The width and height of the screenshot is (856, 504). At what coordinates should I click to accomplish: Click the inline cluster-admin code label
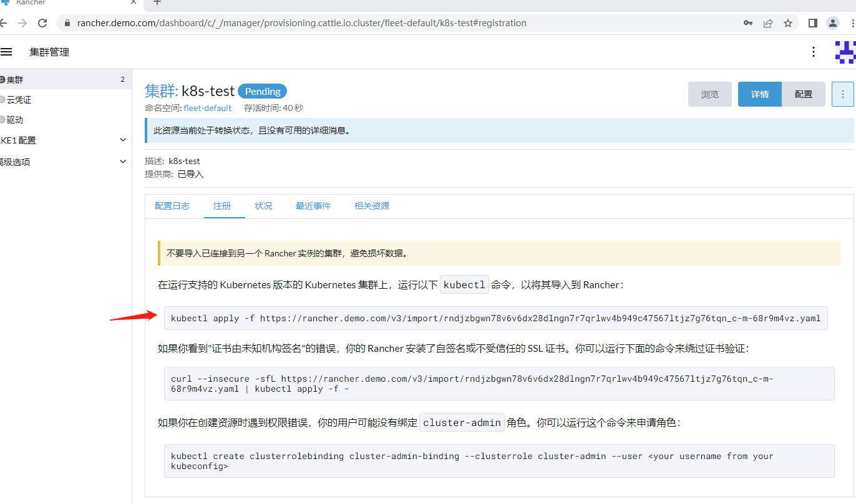[x=462, y=422]
